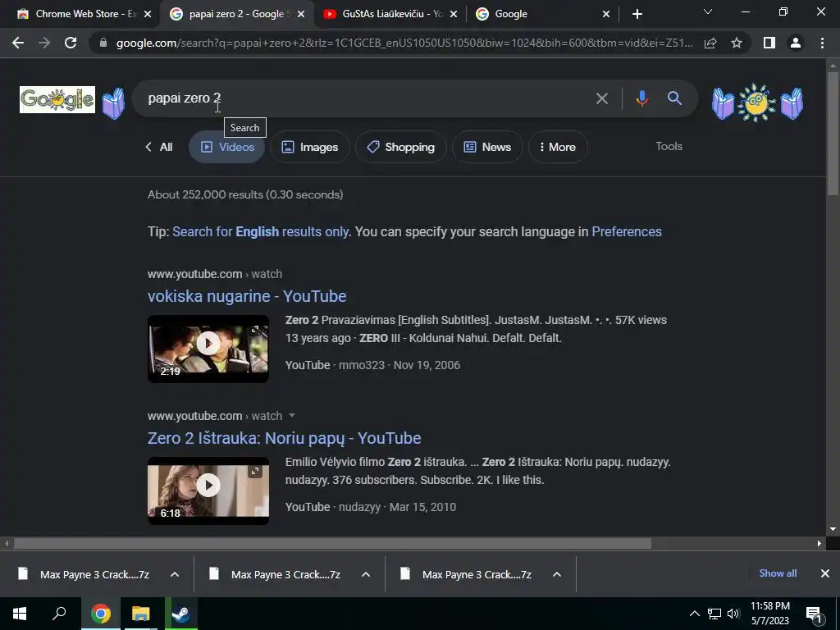
Task: Select the Videos filter chip
Action: 226,147
